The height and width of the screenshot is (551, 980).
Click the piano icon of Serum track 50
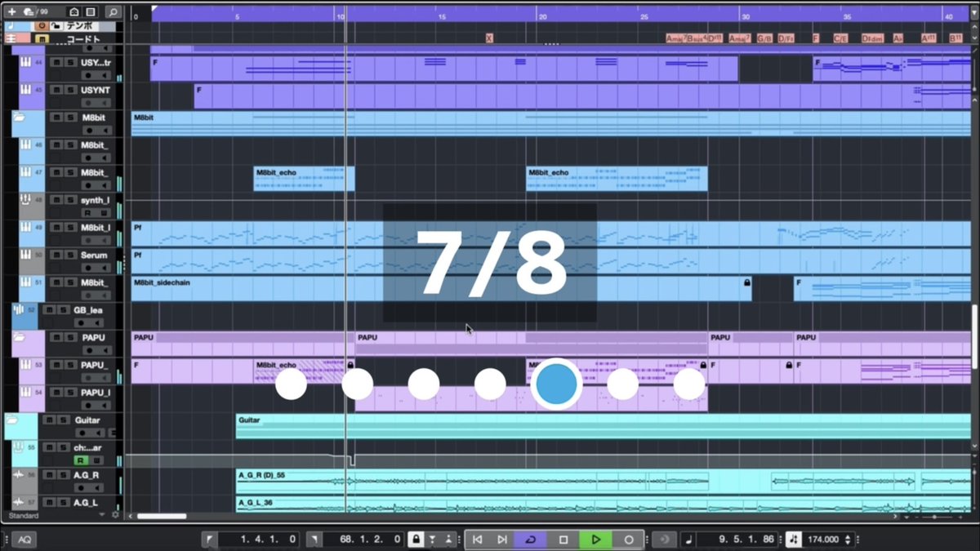26,256
